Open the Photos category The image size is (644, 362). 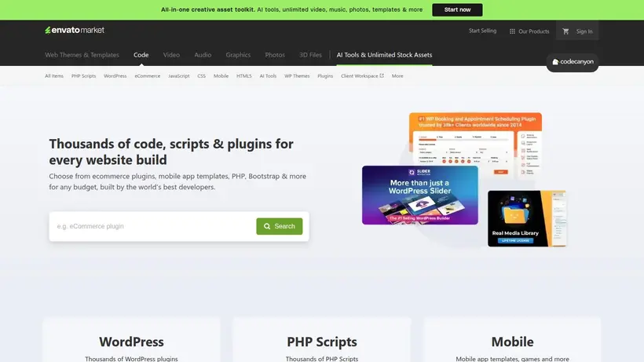tap(275, 55)
